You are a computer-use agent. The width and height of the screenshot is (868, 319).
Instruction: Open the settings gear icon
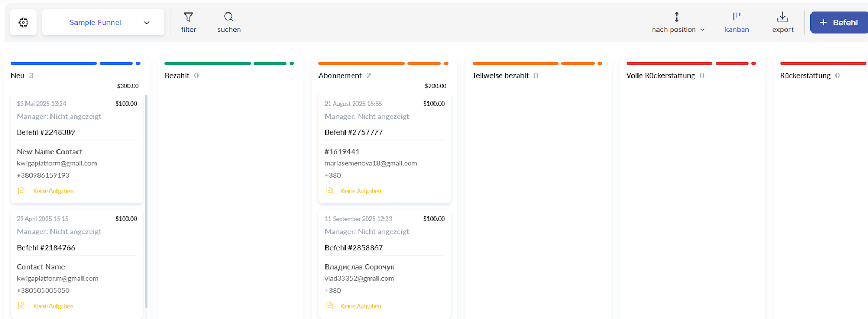coord(23,22)
